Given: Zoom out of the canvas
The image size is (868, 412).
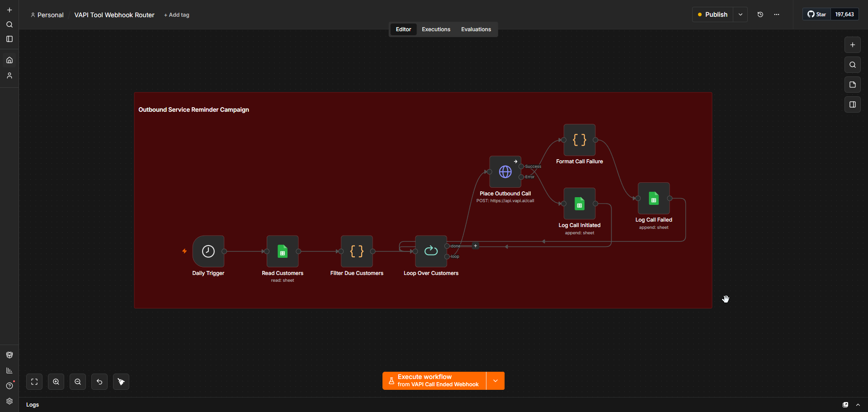Looking at the screenshot, I should tap(78, 382).
